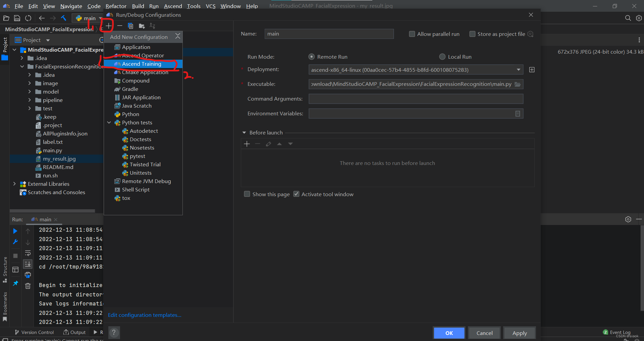Viewport: 644px width, 341px height.
Task: Click the Apply button
Action: click(519, 333)
